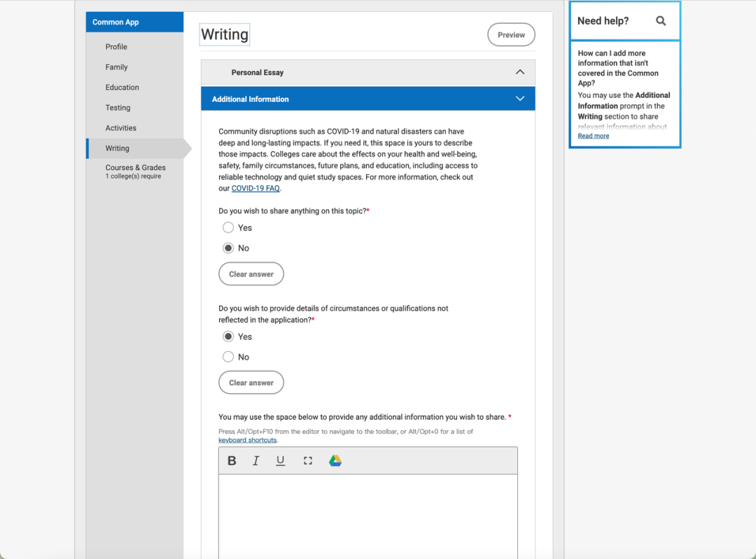
Task: Apply bold formatting in the editor toolbar
Action: tap(232, 460)
